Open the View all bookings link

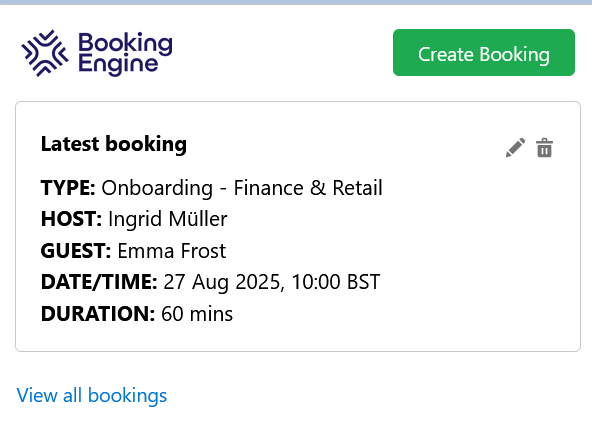92,395
